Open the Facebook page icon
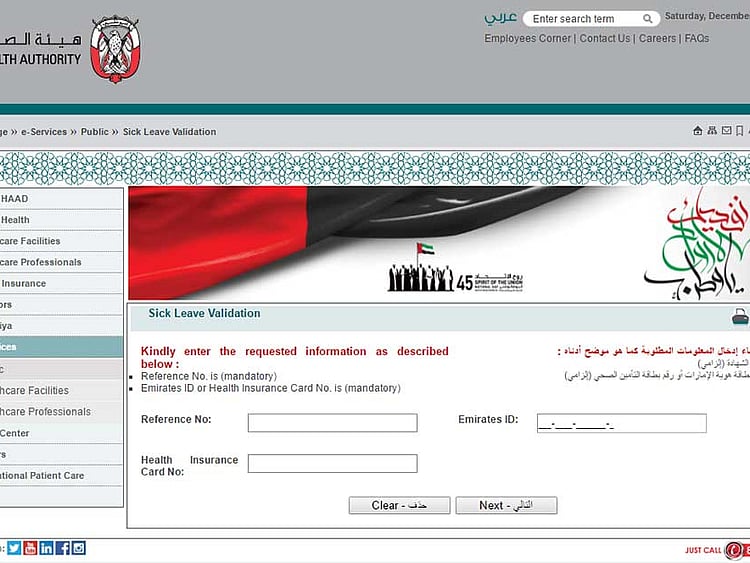Image resolution: width=750 pixels, height=563 pixels. (x=62, y=548)
